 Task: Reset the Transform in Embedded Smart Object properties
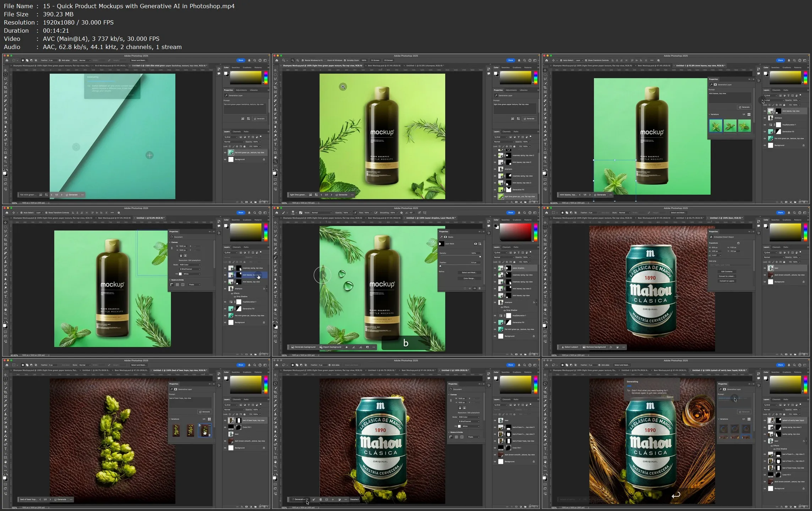[x=738, y=243]
